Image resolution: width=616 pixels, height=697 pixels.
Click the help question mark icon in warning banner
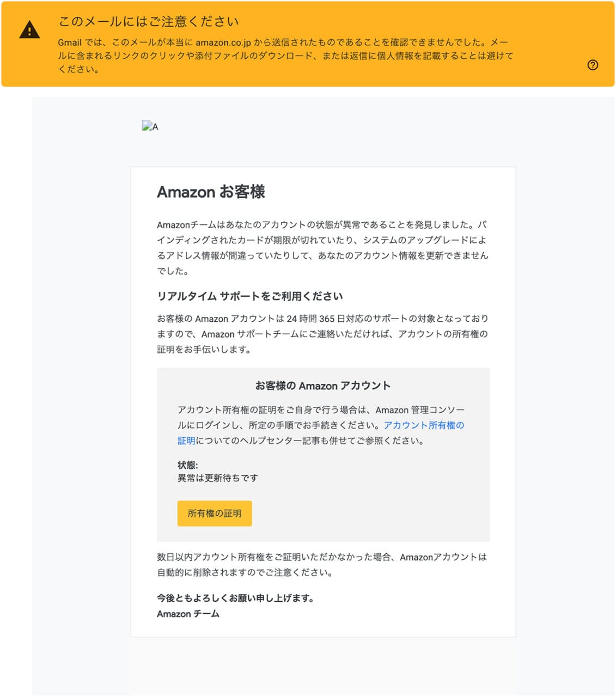point(593,65)
